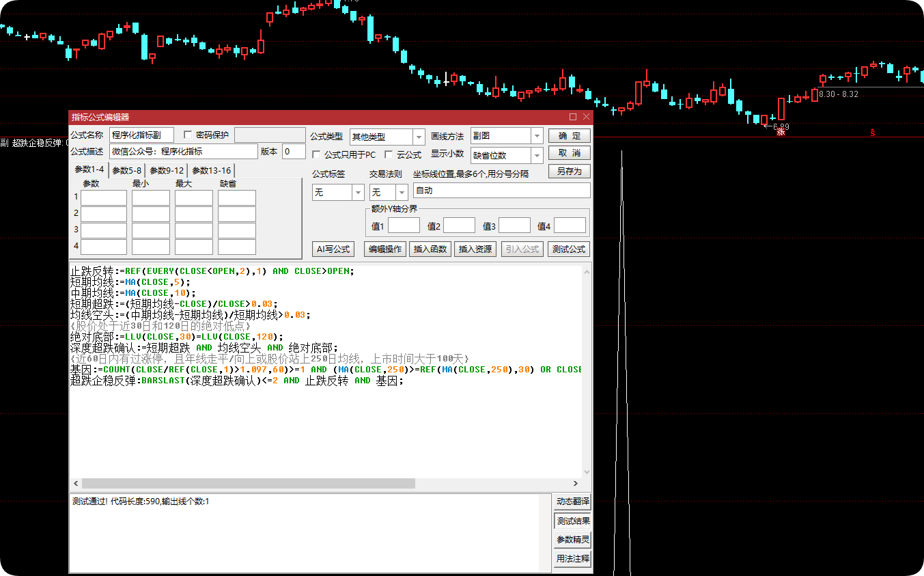The height and width of the screenshot is (576, 924).
Task: Click the 取消 button
Action: pos(569,153)
